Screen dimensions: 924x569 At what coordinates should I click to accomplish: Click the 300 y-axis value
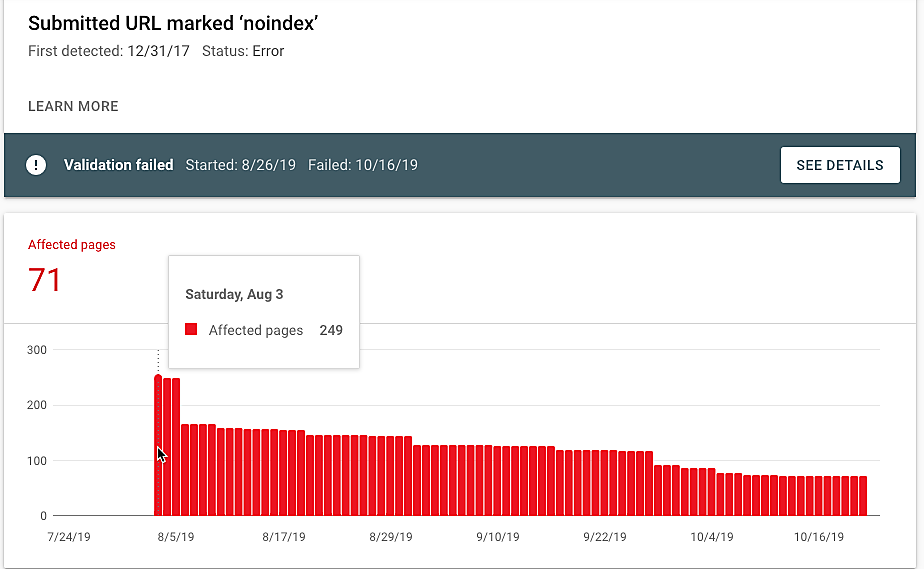pos(37,350)
